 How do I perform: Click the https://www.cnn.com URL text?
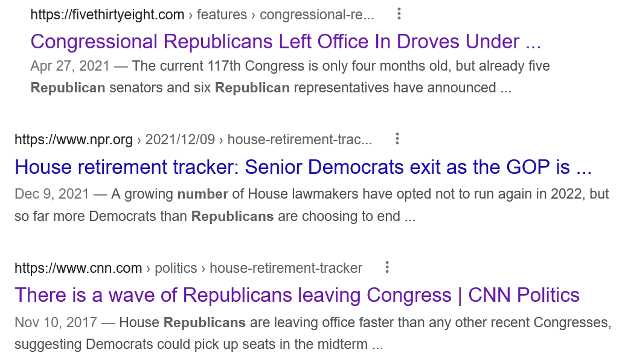point(79,269)
